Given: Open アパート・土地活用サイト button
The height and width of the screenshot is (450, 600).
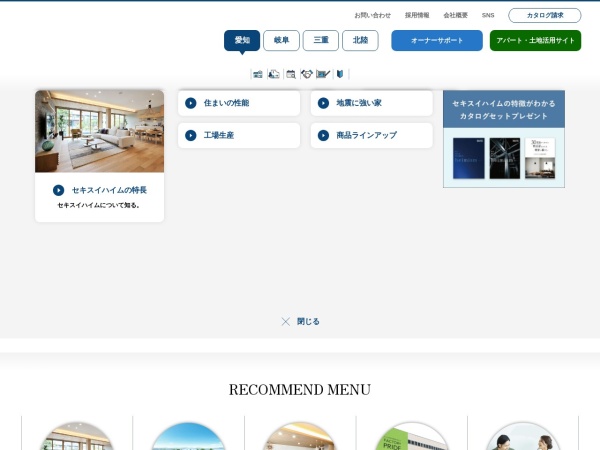Looking at the screenshot, I should coord(535,41).
